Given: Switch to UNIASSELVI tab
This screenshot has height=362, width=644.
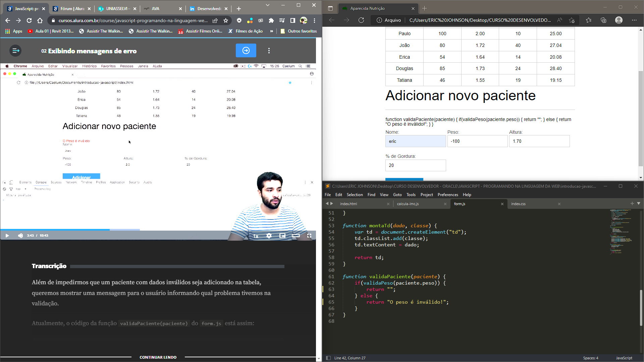Looking at the screenshot, I should (x=117, y=9).
